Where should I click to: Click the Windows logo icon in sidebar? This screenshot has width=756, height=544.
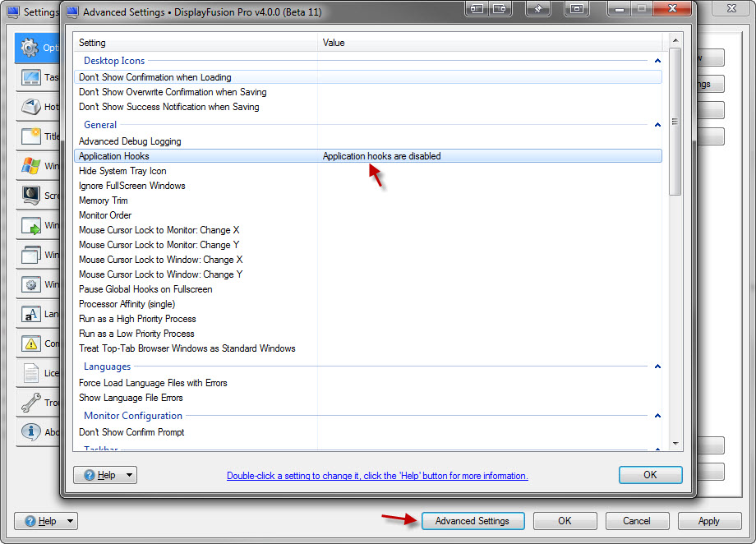click(31, 166)
